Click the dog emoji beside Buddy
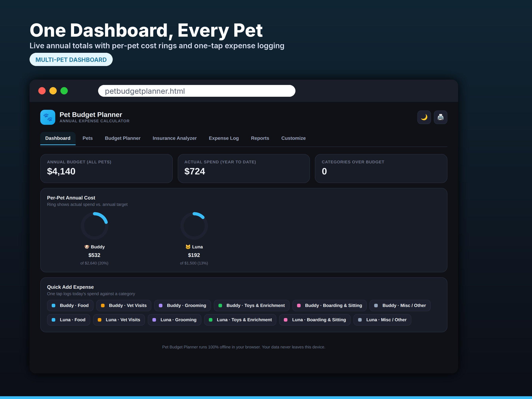Image resolution: width=532 pixels, height=399 pixels. pos(87,247)
